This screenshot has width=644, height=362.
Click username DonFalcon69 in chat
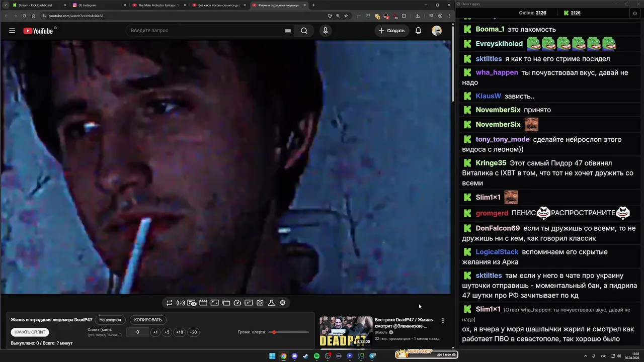[498, 228]
